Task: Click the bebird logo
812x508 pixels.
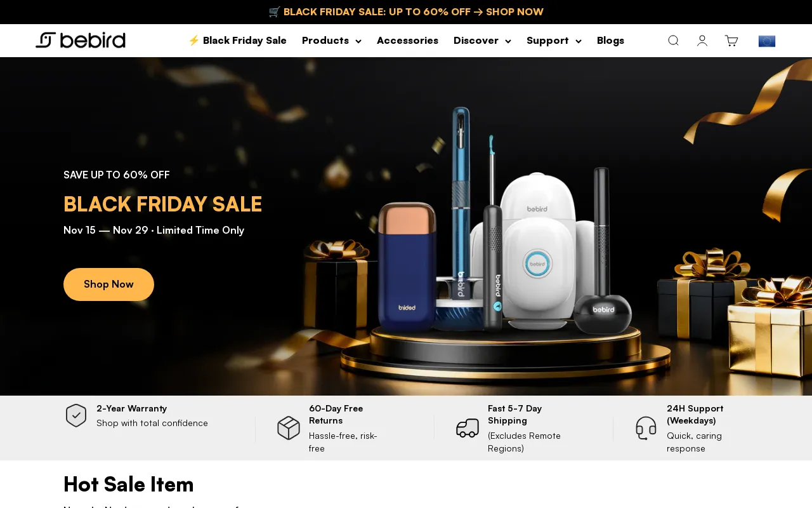Action: pyautogui.click(x=81, y=41)
